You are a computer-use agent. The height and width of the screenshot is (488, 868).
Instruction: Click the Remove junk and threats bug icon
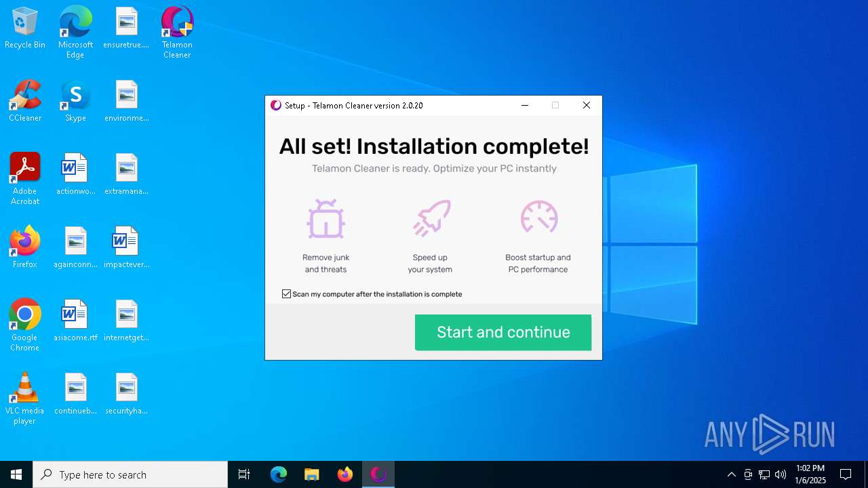tap(326, 218)
